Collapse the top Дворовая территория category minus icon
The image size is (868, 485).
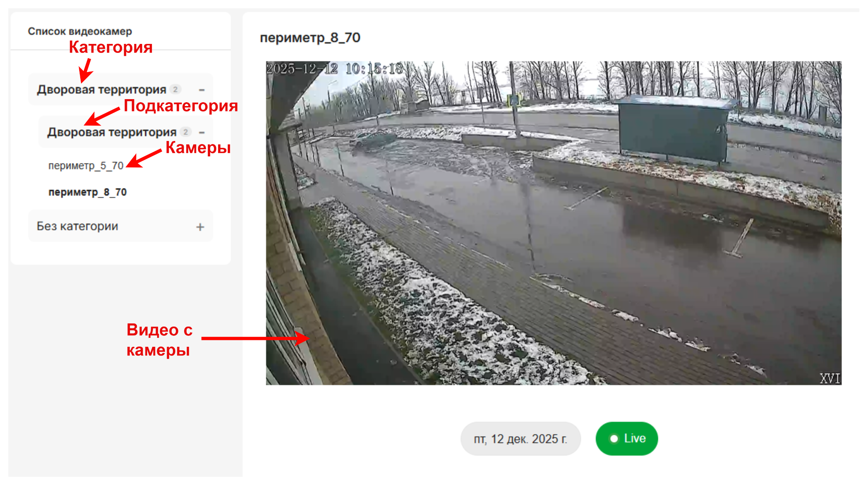click(202, 90)
